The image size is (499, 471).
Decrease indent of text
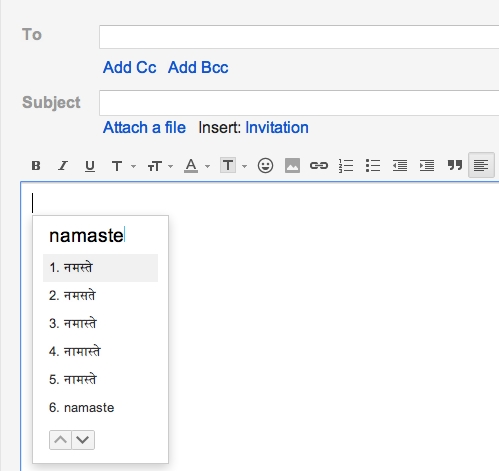pyautogui.click(x=400, y=165)
